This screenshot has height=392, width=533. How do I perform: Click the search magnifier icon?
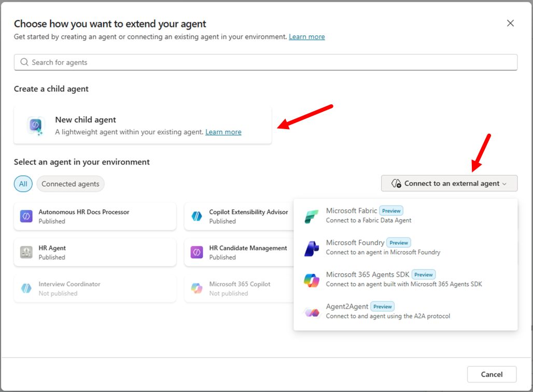point(24,62)
